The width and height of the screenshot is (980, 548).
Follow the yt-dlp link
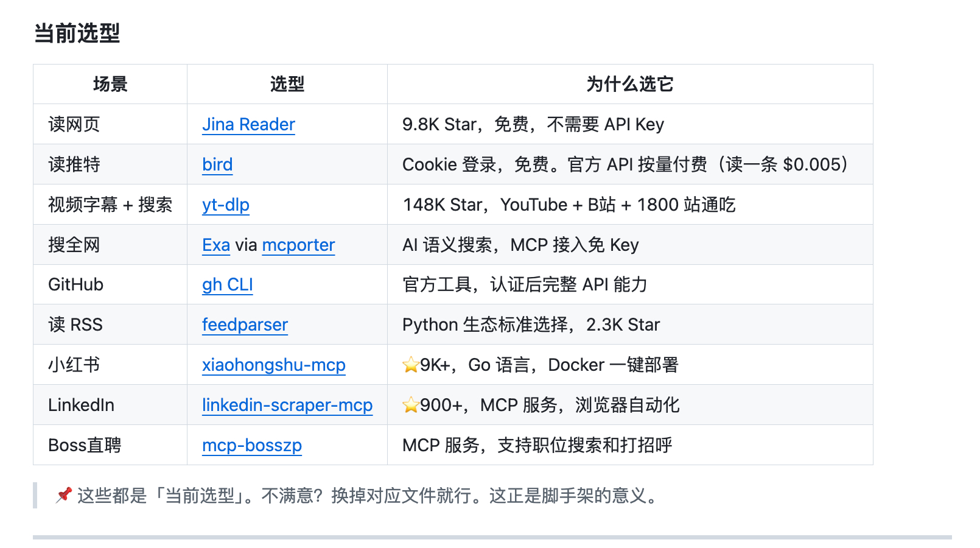pyautogui.click(x=226, y=205)
